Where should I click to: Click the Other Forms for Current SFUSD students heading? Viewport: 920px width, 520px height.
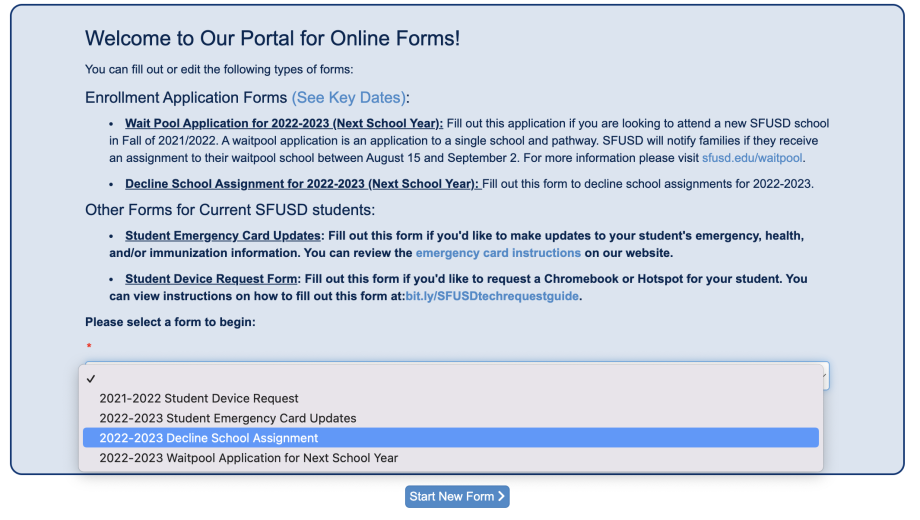pyautogui.click(x=230, y=210)
